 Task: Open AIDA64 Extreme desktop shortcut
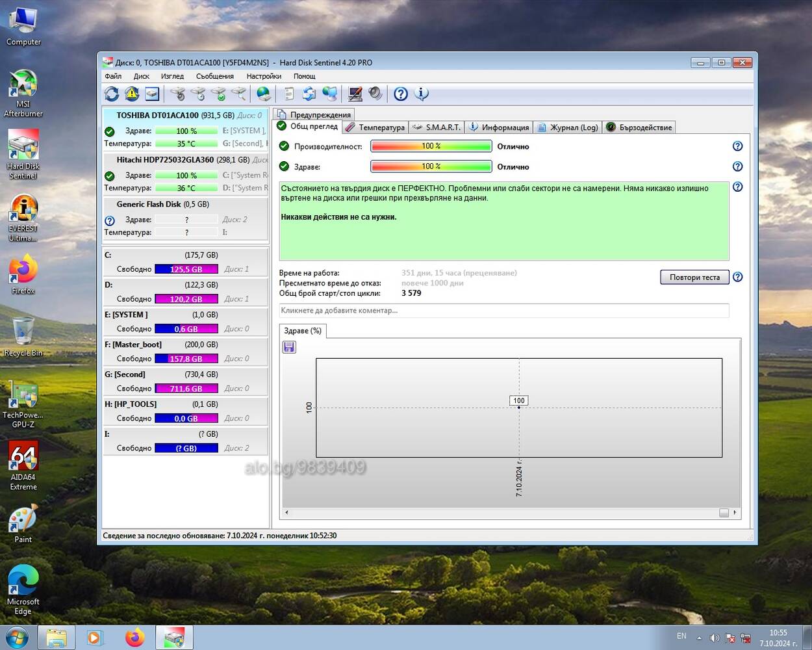click(x=23, y=465)
